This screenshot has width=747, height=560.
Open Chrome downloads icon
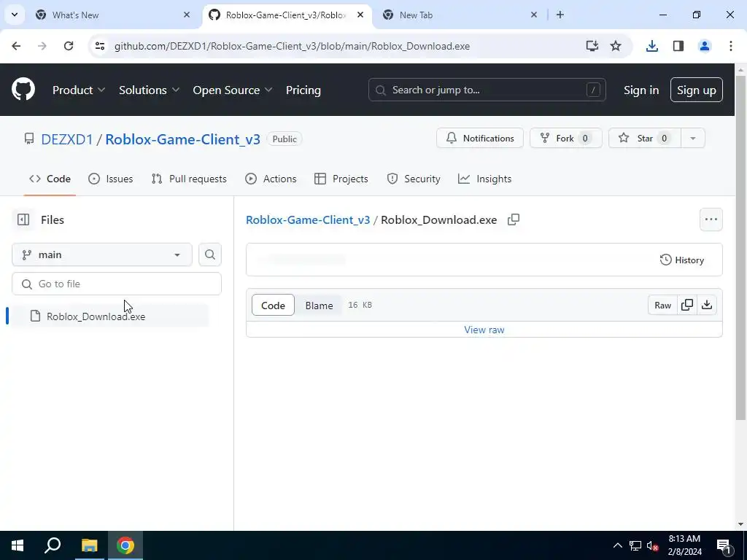(651, 46)
